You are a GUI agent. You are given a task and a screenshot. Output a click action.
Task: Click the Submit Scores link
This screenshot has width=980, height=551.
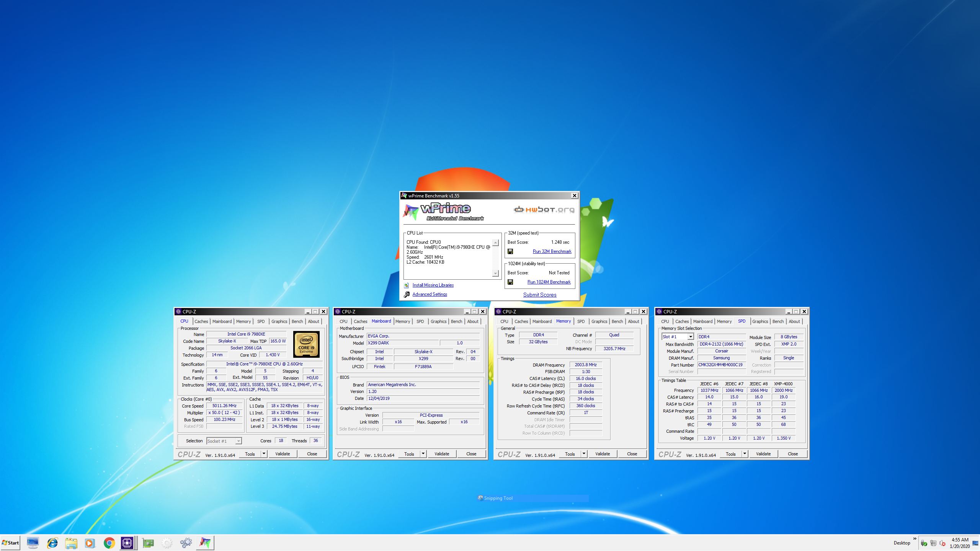click(x=540, y=295)
